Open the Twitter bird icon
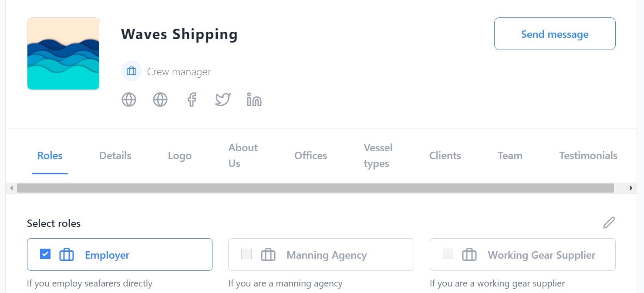Screen dimensions: 644x293 [x=223, y=100]
